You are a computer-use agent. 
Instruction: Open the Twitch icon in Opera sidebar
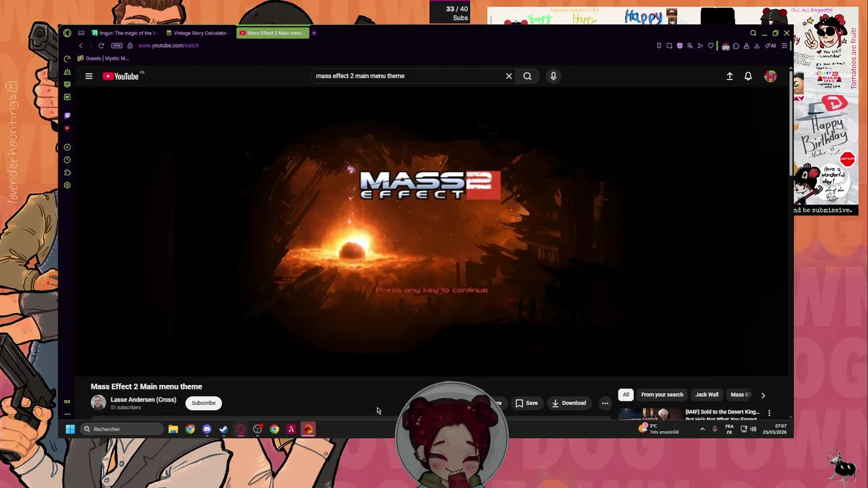tap(67, 115)
